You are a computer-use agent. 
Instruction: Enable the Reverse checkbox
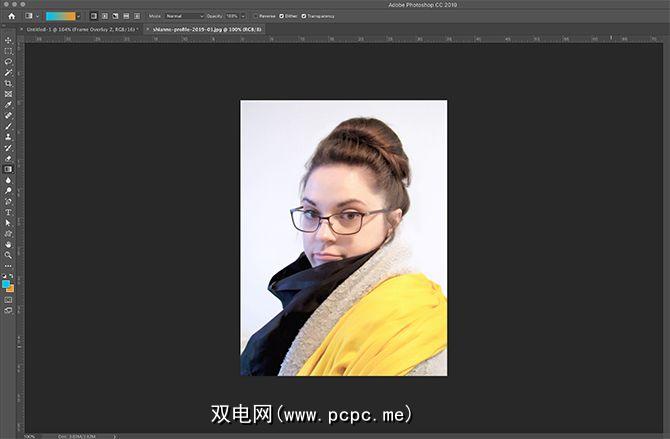click(255, 16)
